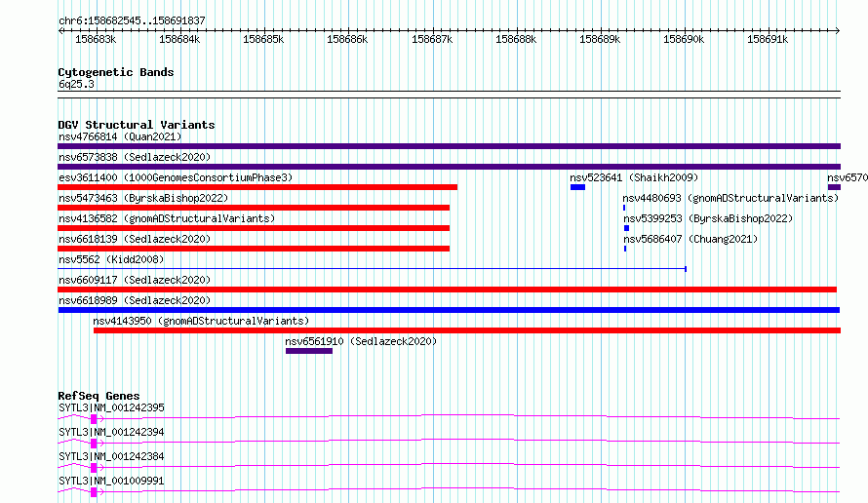Click the nsv6618139 (Sedlazeck2020) red bar
Viewport: 868px width, 503px height.
coord(254,249)
